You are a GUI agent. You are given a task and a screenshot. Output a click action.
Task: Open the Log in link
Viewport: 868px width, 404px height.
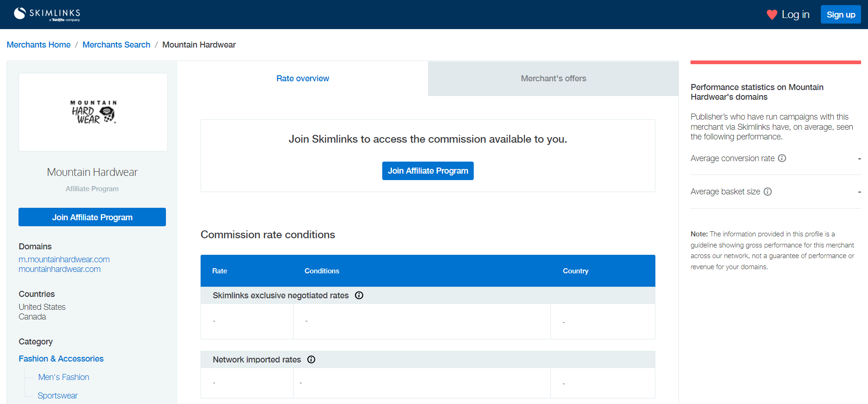[795, 15]
